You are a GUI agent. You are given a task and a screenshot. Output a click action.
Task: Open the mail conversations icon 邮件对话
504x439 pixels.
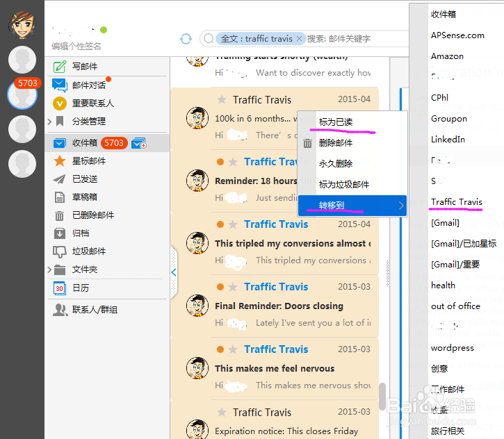(x=60, y=85)
